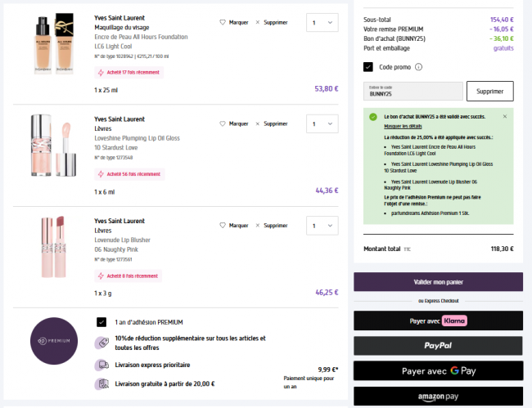
Task: Remove Loveshine Plumping Lip Oil Gloss item
Action: pyautogui.click(x=258, y=123)
